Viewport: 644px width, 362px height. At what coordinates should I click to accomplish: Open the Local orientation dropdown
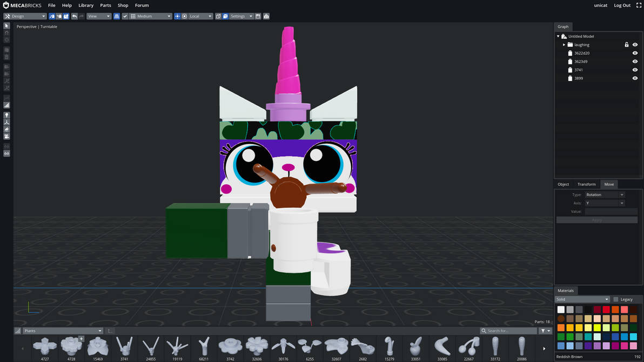pos(200,16)
